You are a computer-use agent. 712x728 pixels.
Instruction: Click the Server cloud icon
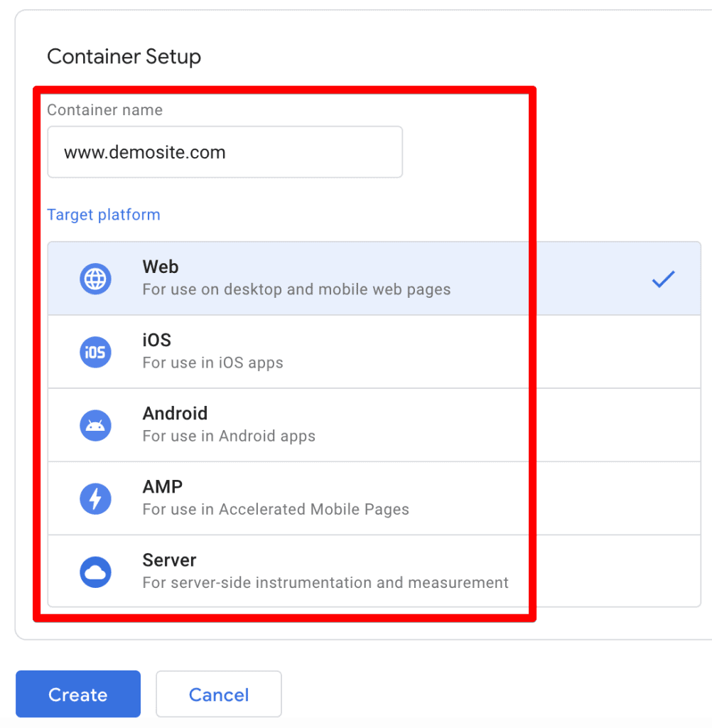95,572
